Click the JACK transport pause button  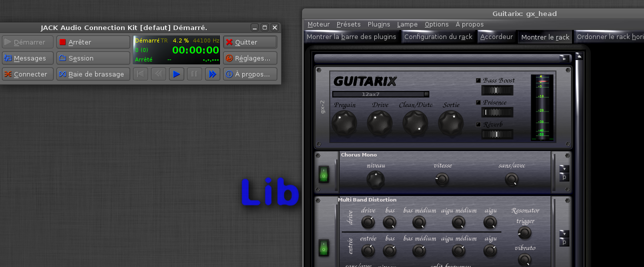[x=195, y=74]
